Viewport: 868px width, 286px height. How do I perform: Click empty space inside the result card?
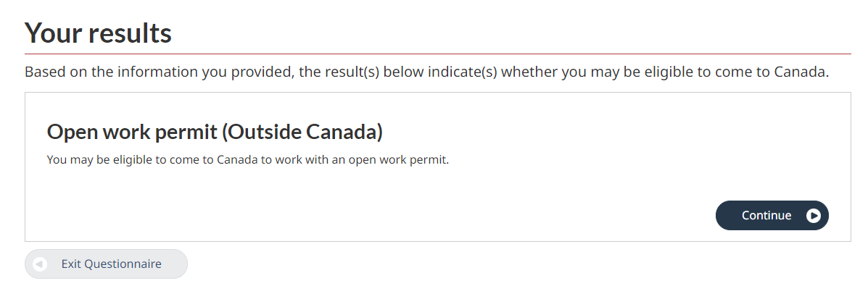point(387,210)
